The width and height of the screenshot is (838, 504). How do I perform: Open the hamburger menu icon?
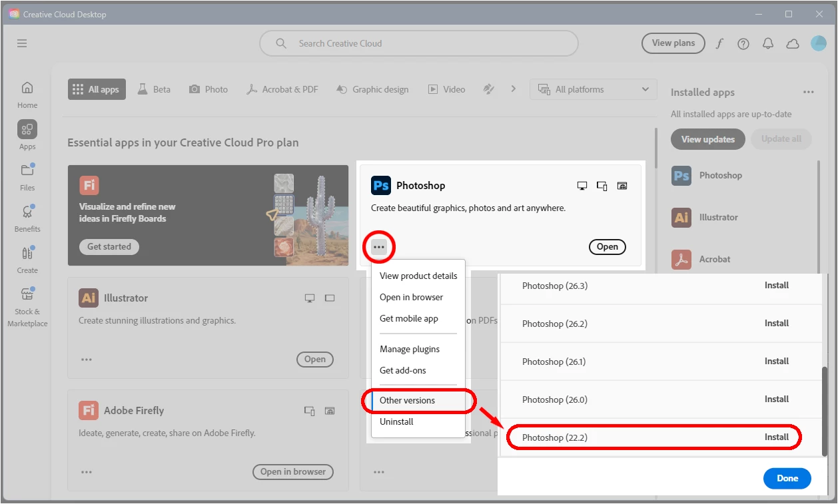tap(22, 43)
